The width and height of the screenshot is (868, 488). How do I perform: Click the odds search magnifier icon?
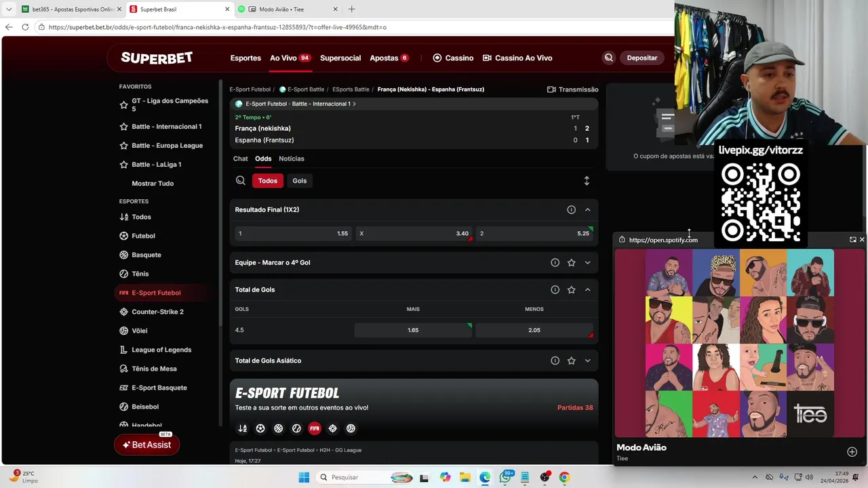241,180
